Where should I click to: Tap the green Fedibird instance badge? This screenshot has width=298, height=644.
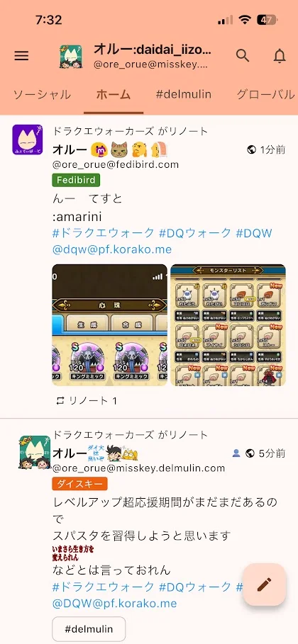click(x=76, y=180)
